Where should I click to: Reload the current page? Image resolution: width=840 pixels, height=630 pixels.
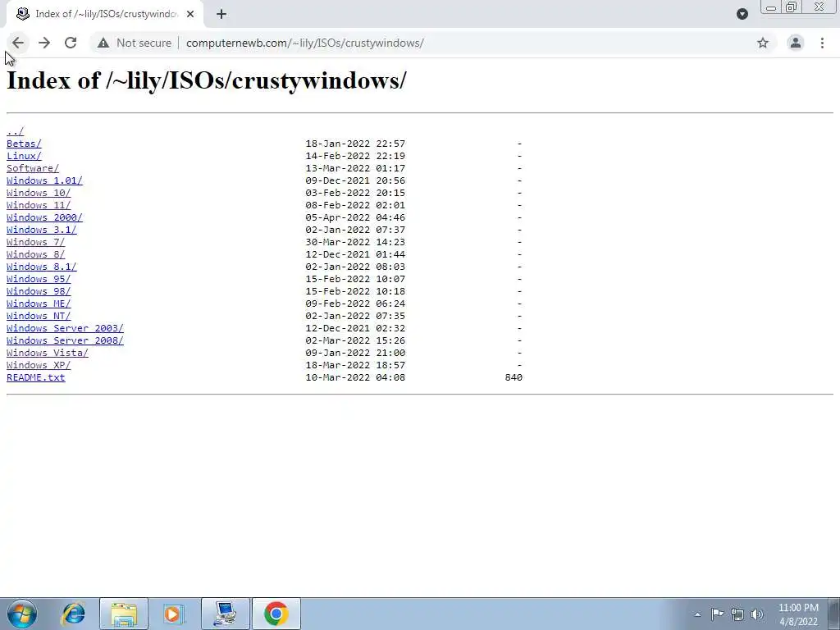(71, 43)
